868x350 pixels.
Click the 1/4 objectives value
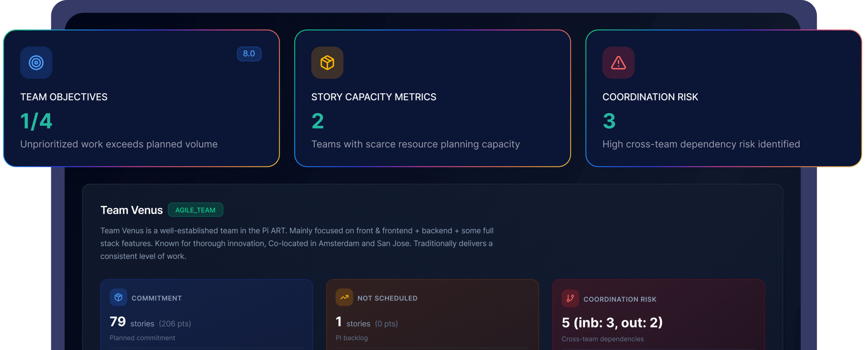[x=36, y=121]
